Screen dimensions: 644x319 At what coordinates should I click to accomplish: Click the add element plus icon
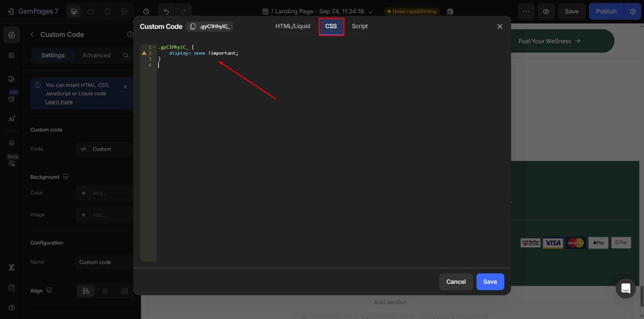(11, 35)
